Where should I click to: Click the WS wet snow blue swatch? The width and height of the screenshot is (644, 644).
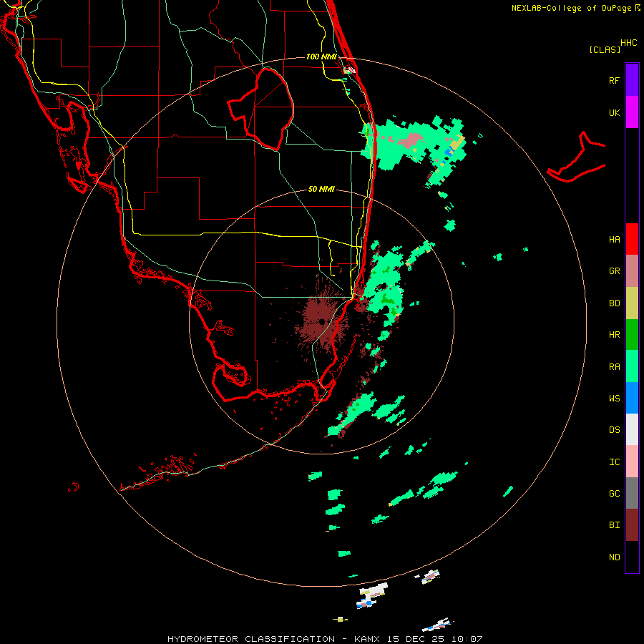click(632, 398)
